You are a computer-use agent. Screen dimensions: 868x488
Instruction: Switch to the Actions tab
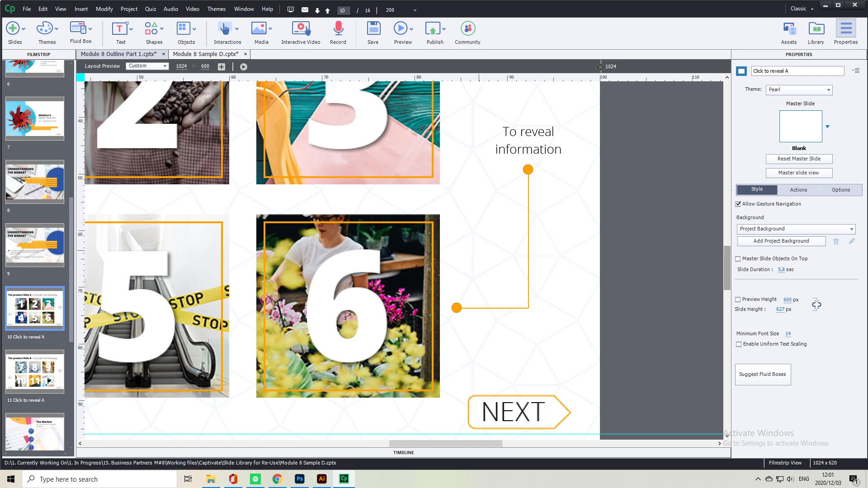(798, 190)
